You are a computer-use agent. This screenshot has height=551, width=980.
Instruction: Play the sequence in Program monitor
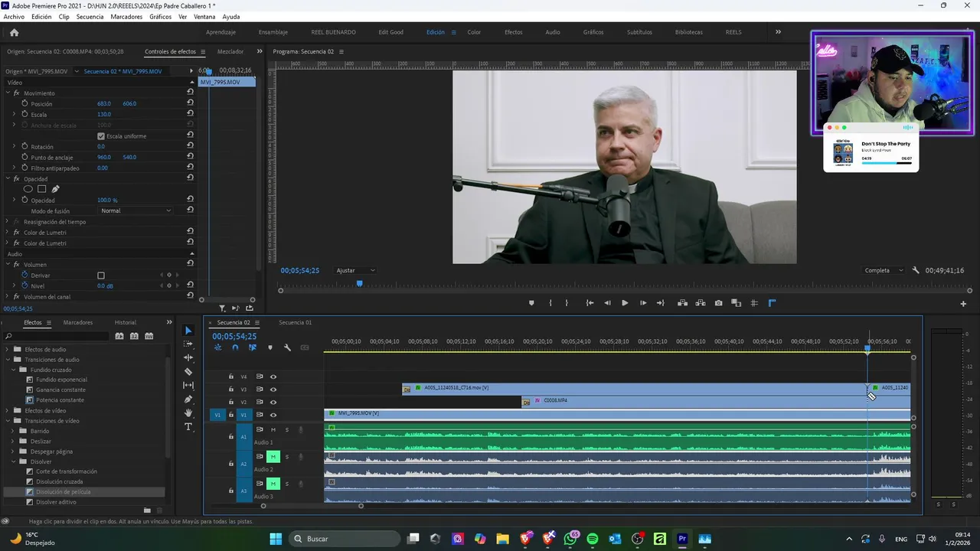point(625,303)
